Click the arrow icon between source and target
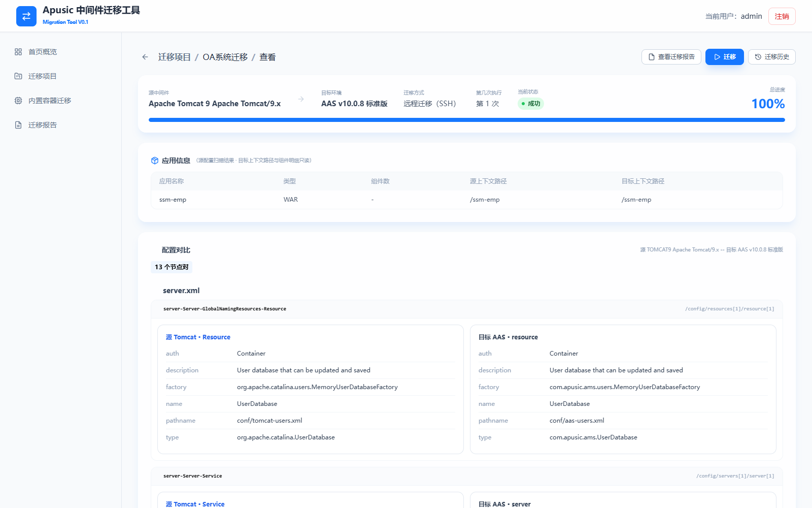812x508 pixels. point(301,99)
